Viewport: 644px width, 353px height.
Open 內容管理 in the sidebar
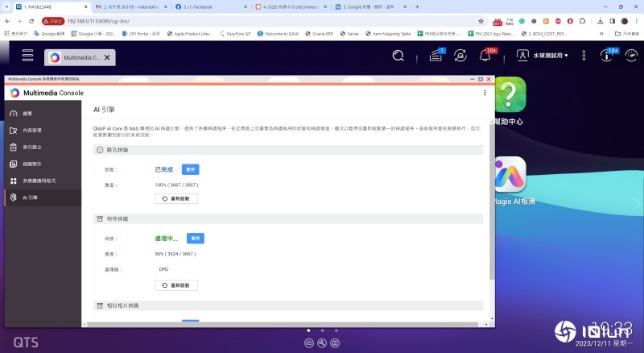click(x=31, y=131)
